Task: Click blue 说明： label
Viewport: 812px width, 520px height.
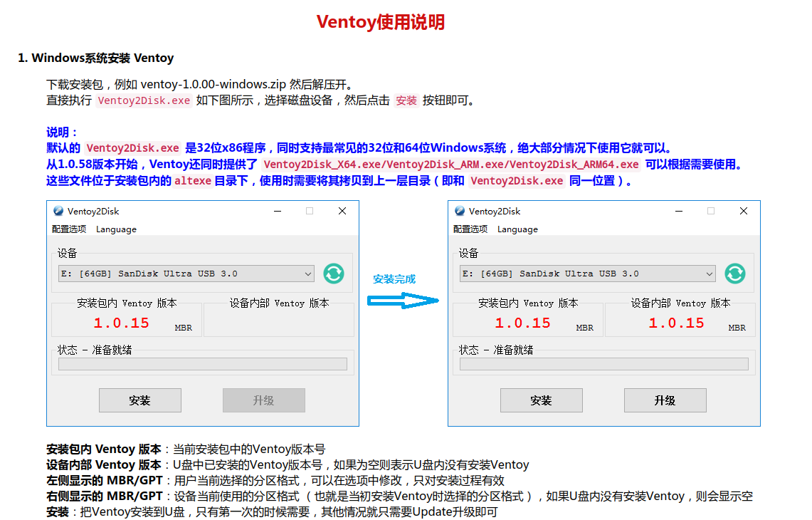Action: [x=62, y=132]
